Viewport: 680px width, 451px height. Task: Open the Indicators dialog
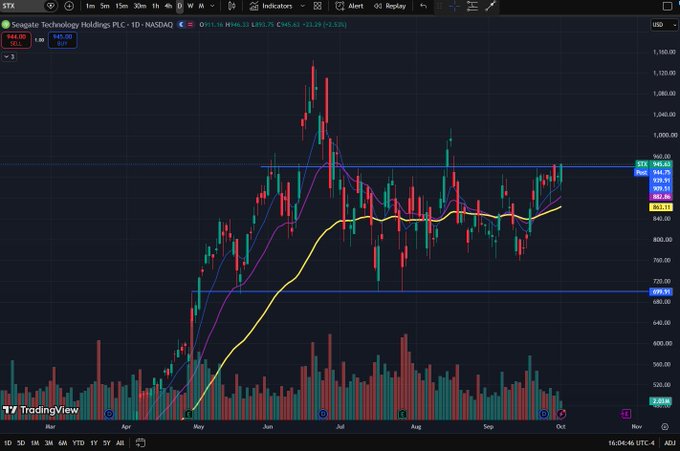271,6
